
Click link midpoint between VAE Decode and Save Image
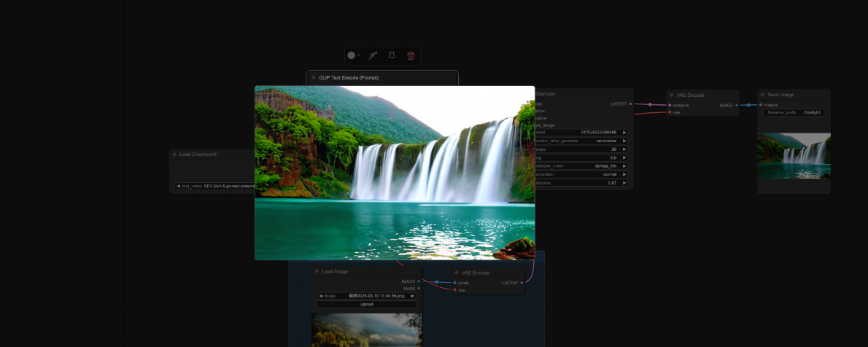click(x=748, y=105)
